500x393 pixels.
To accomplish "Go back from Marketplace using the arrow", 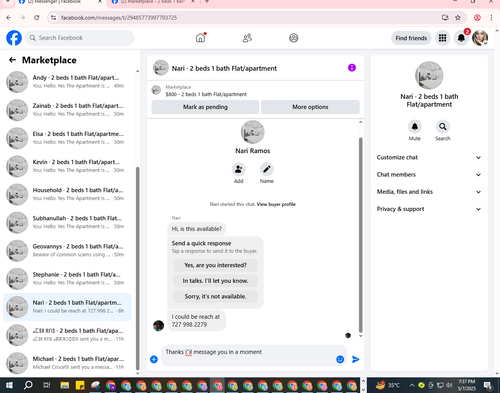I will click(12, 60).
